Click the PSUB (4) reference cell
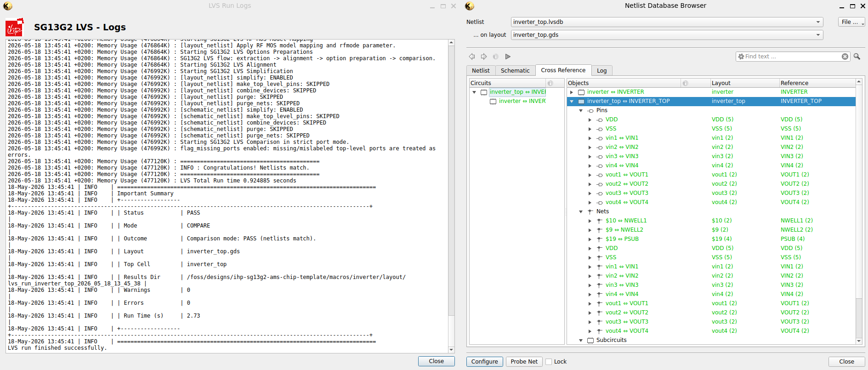This screenshot has width=868, height=370. (x=793, y=239)
